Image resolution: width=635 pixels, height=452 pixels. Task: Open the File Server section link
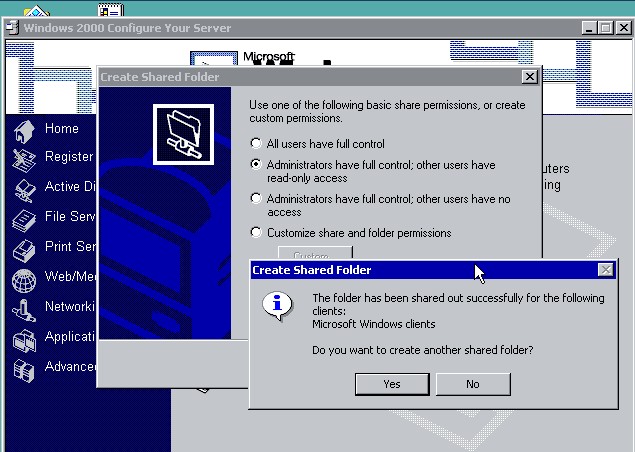click(x=70, y=216)
